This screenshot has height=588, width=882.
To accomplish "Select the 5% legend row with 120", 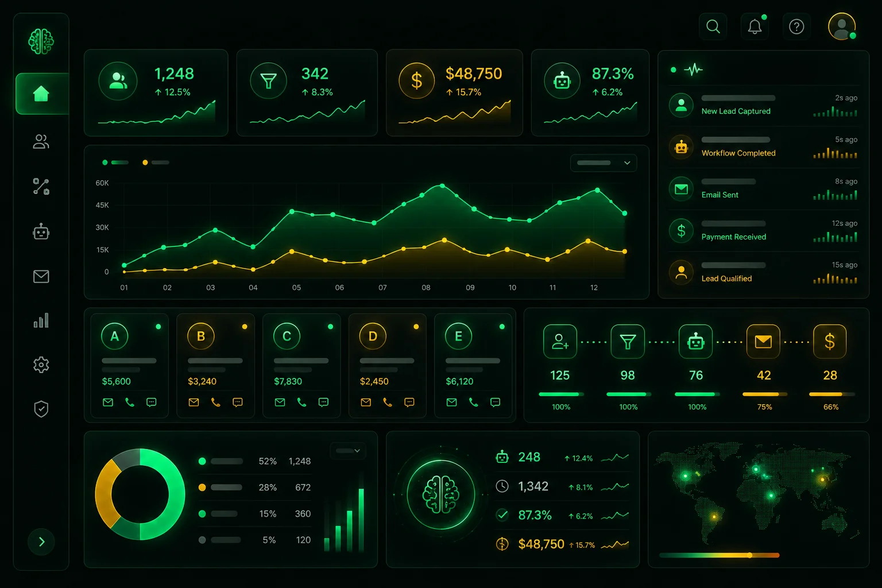I will pos(254,540).
